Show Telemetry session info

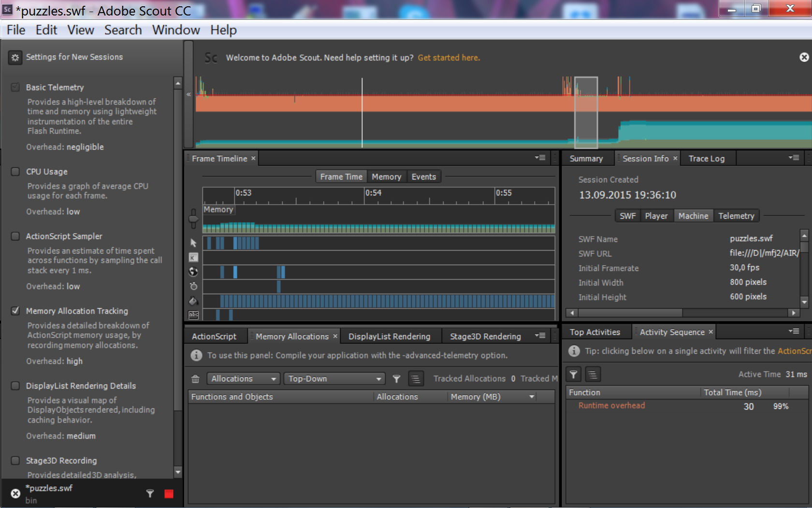point(736,216)
